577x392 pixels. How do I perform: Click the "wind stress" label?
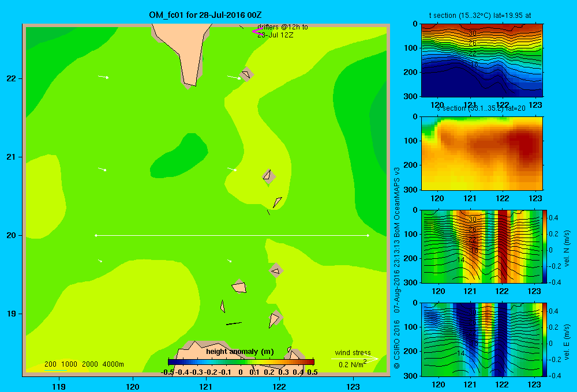[353, 352]
